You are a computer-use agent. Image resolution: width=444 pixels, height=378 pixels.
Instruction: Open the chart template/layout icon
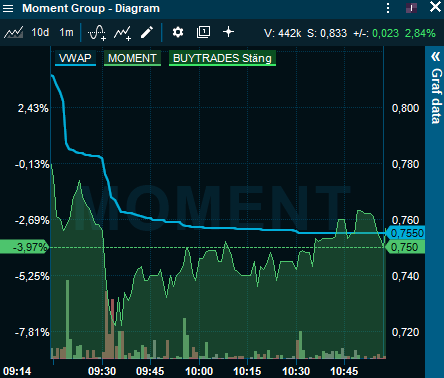click(x=203, y=32)
